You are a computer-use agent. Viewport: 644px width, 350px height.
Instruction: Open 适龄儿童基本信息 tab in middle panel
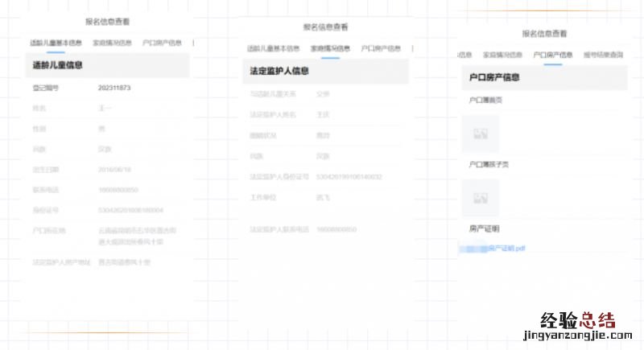[x=273, y=48]
